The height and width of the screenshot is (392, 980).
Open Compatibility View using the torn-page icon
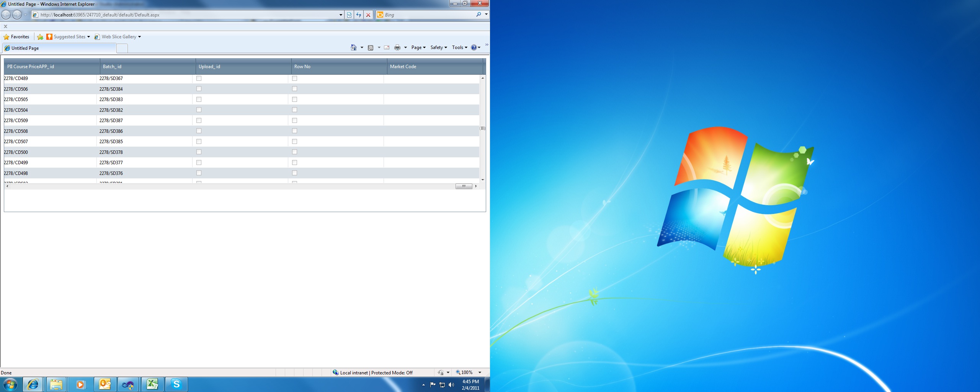pos(349,15)
